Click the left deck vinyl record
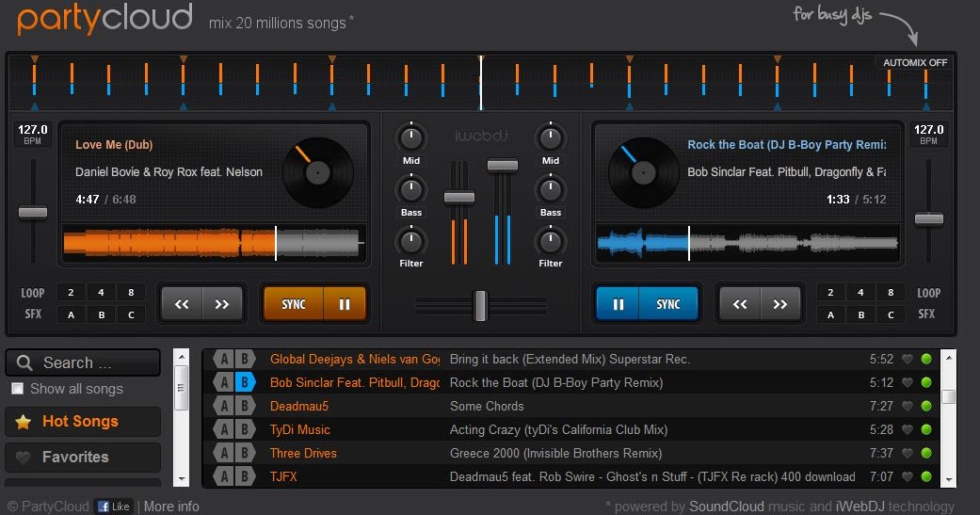Image resolution: width=980 pixels, height=515 pixels. click(x=318, y=172)
